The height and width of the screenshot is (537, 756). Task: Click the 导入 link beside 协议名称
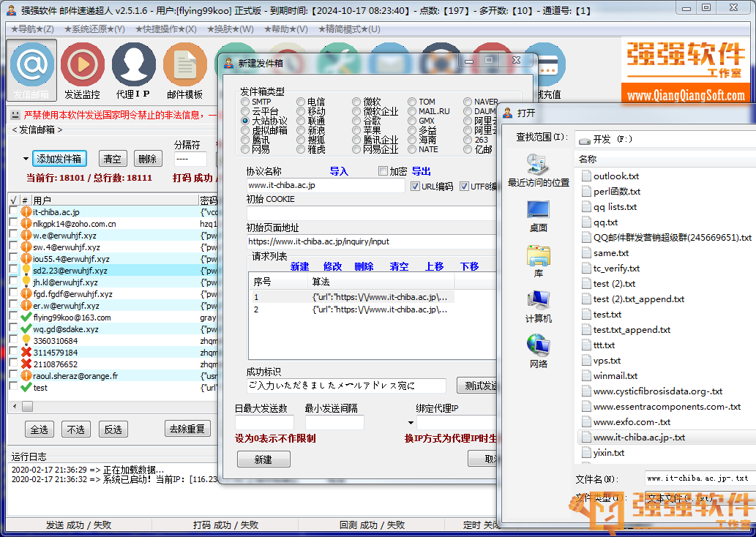[338, 171]
